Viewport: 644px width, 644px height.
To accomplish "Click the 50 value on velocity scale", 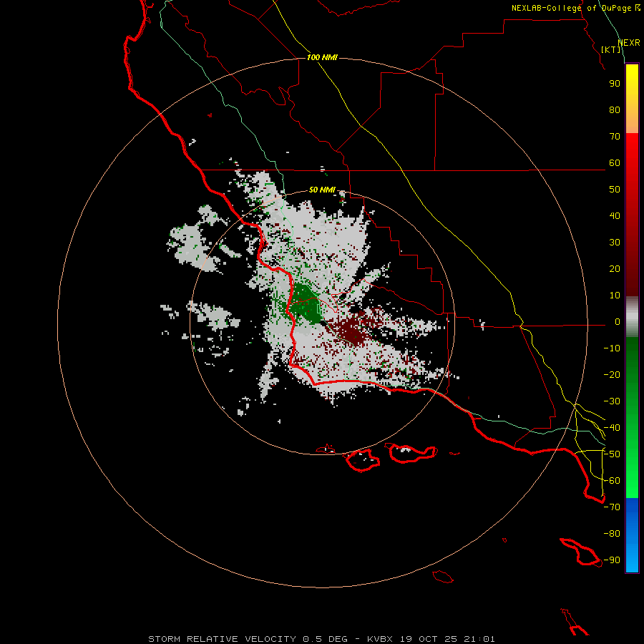I will click(615, 190).
